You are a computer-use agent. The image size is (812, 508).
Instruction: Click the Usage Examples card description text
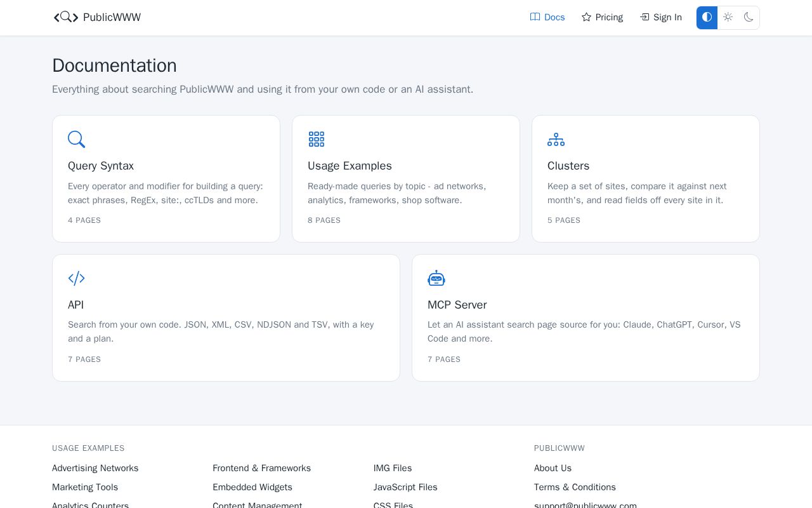pos(397,193)
